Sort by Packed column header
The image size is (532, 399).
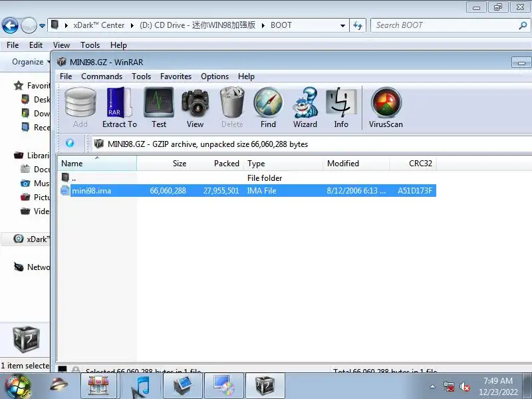tap(217, 163)
